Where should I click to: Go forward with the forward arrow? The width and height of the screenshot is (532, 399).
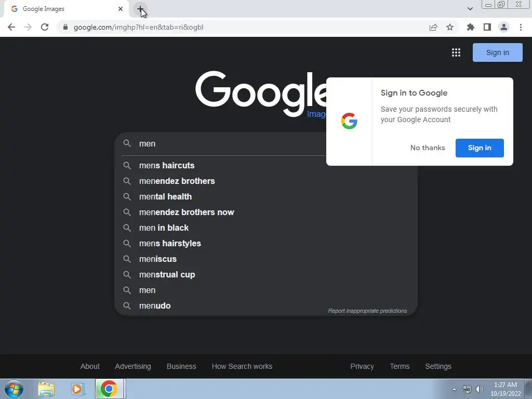click(x=28, y=27)
